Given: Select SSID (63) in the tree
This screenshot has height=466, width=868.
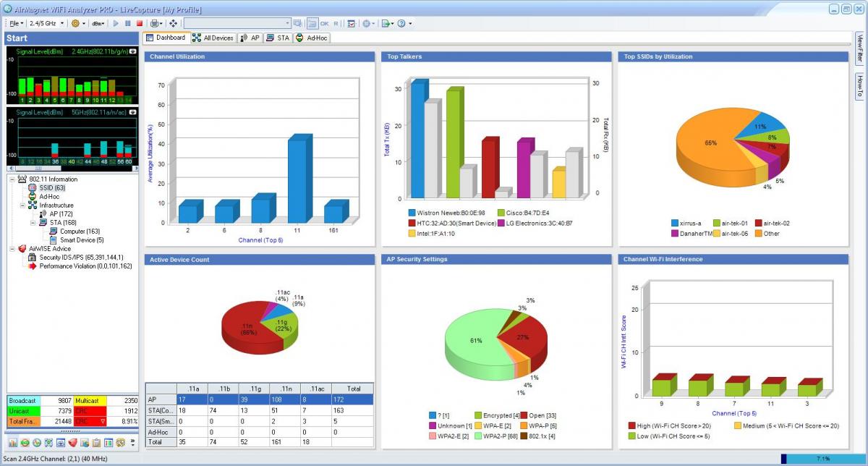Looking at the screenshot, I should click(51, 188).
